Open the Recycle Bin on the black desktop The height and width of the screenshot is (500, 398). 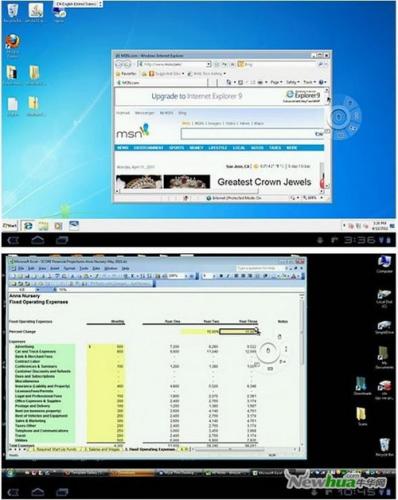[x=384, y=447]
